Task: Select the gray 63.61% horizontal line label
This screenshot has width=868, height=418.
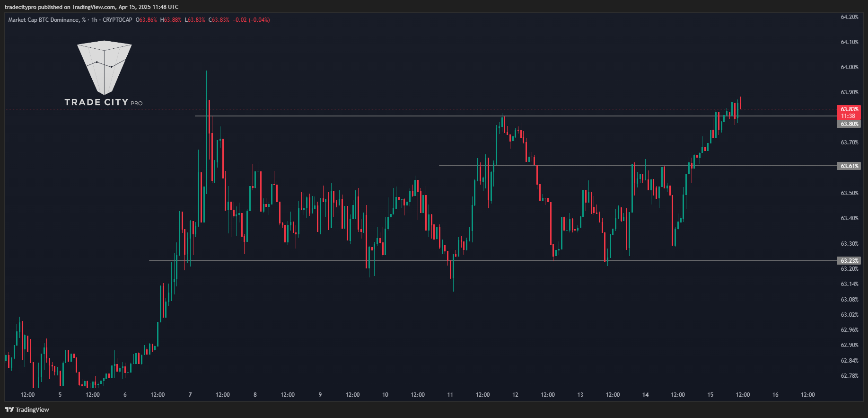Action: pos(849,166)
